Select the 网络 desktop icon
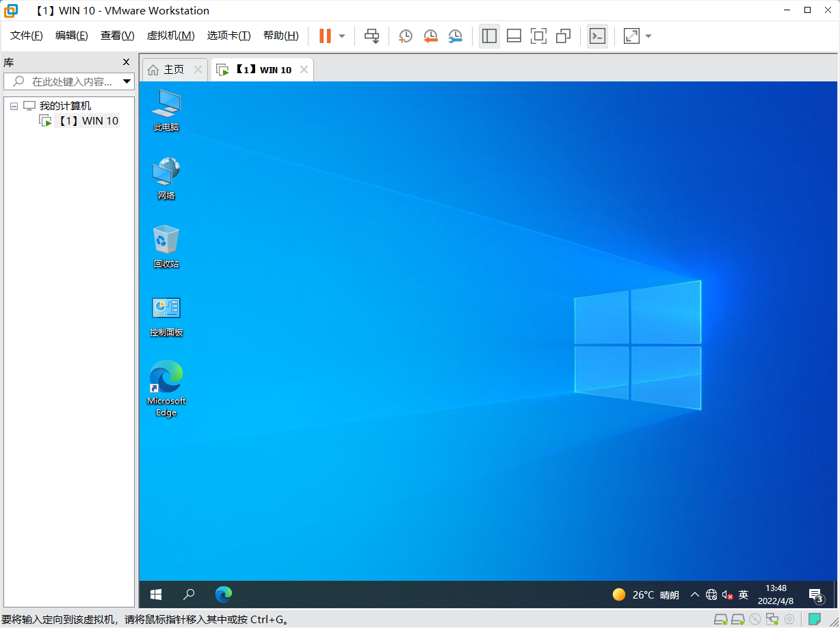The width and height of the screenshot is (840, 628). tap(166, 179)
